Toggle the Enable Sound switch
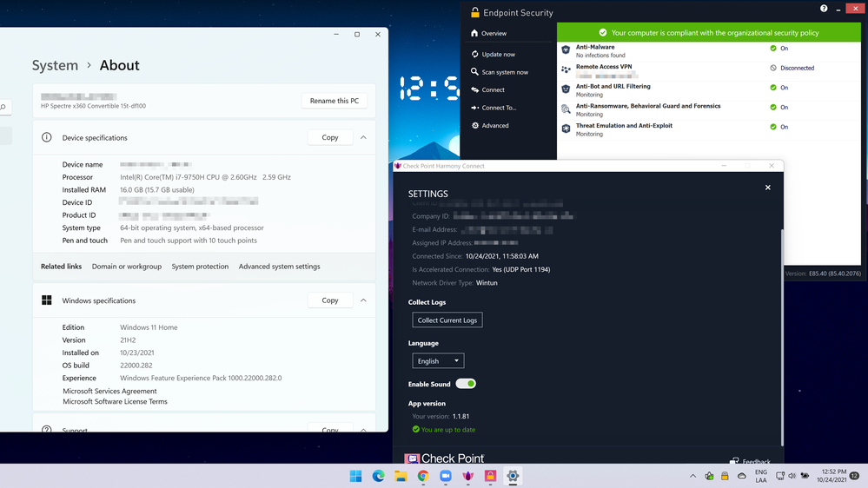The width and height of the screenshot is (868, 488). 467,384
